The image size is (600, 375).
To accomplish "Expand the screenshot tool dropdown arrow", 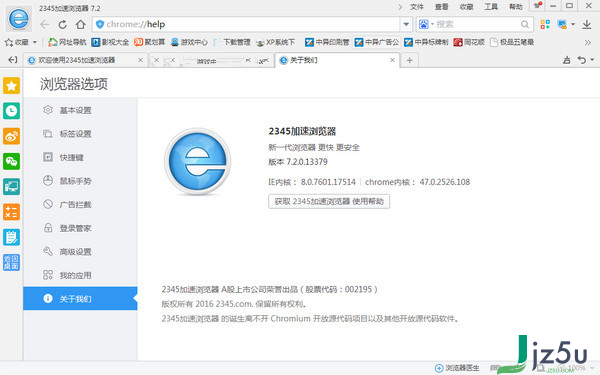I will [573, 24].
